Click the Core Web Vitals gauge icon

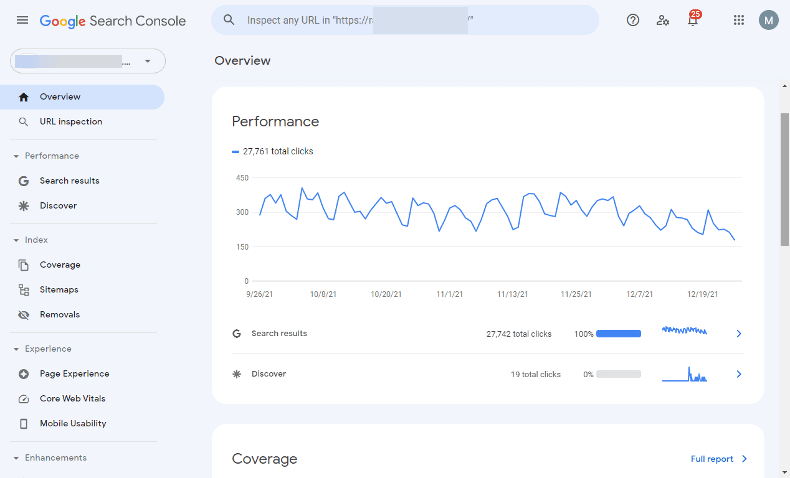[x=23, y=399]
